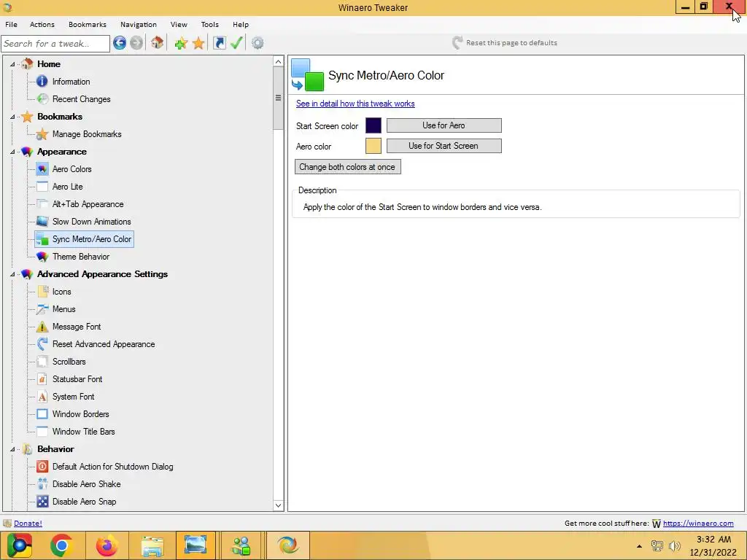Open Theme Behavior tweak
This screenshot has height=560, width=747.
pos(81,257)
